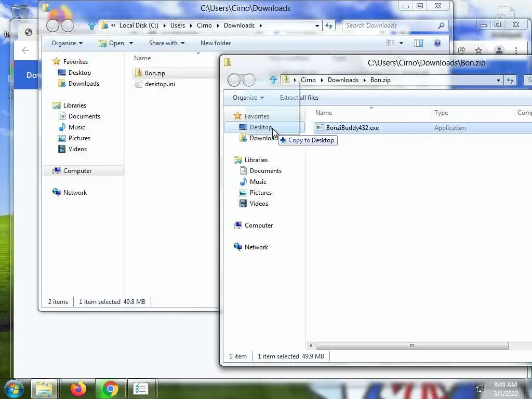The width and height of the screenshot is (532, 399).
Task: Expand the Open button dropdown arrow
Action: coord(131,43)
